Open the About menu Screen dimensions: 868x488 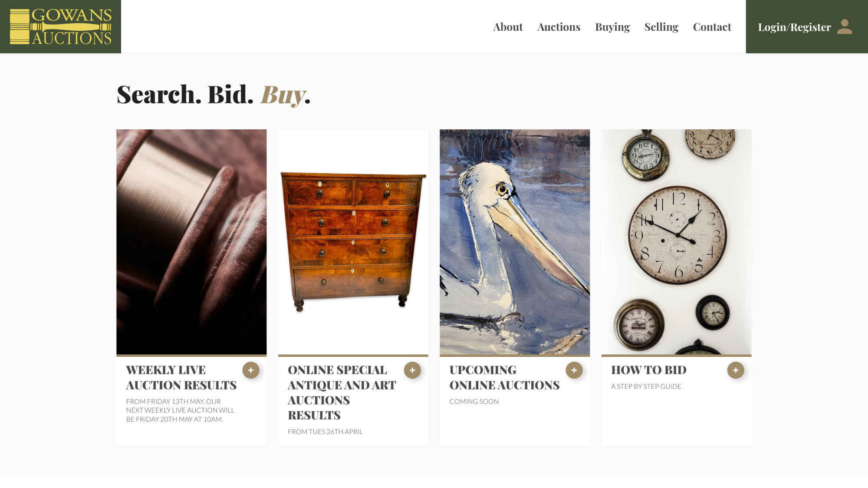[508, 27]
